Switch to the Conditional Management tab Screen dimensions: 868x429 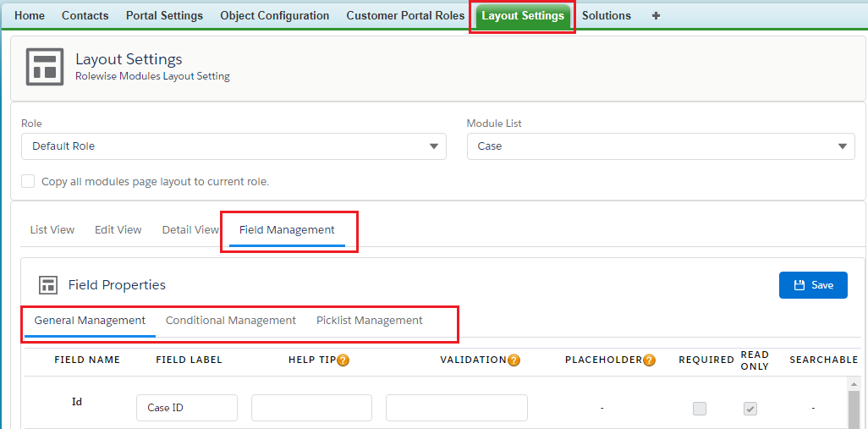point(231,321)
